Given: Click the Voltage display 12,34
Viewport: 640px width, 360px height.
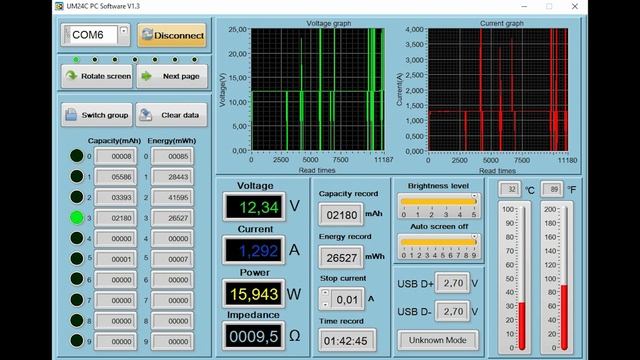Looking at the screenshot, I should (x=254, y=207).
